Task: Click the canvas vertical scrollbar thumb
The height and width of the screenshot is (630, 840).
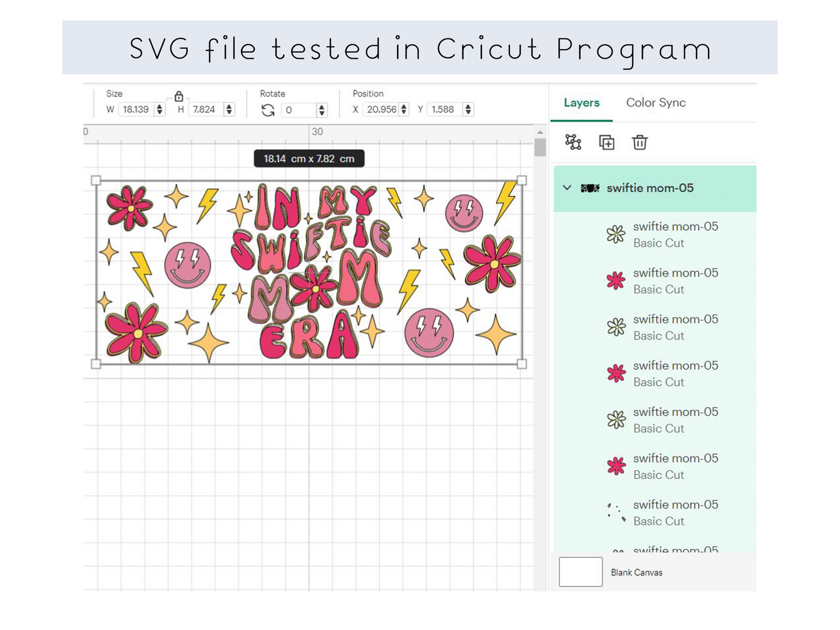Action: [x=540, y=147]
